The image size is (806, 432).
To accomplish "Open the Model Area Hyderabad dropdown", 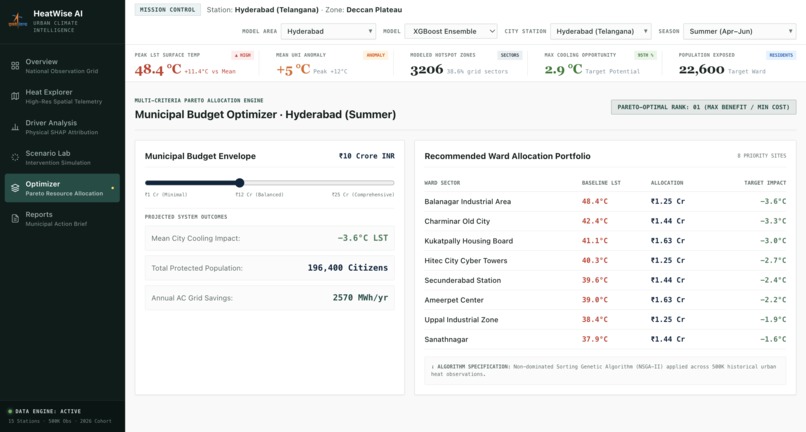I will pos(328,31).
